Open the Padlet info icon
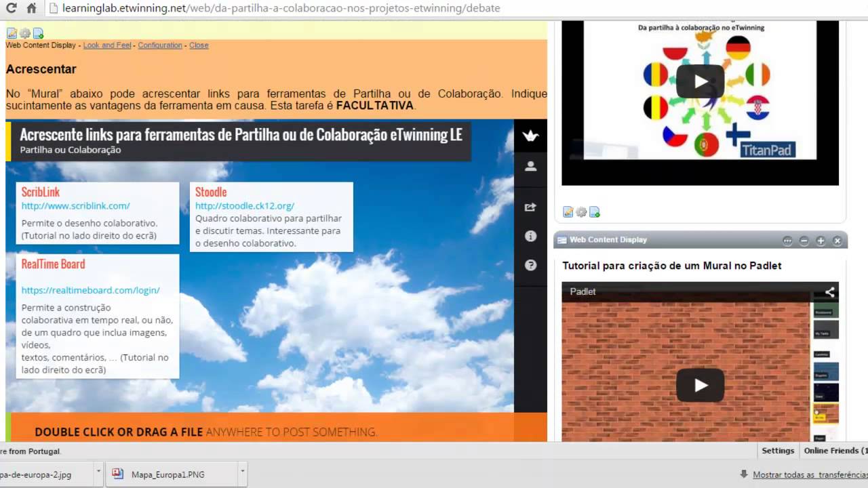This screenshot has width=868, height=488. point(530,237)
